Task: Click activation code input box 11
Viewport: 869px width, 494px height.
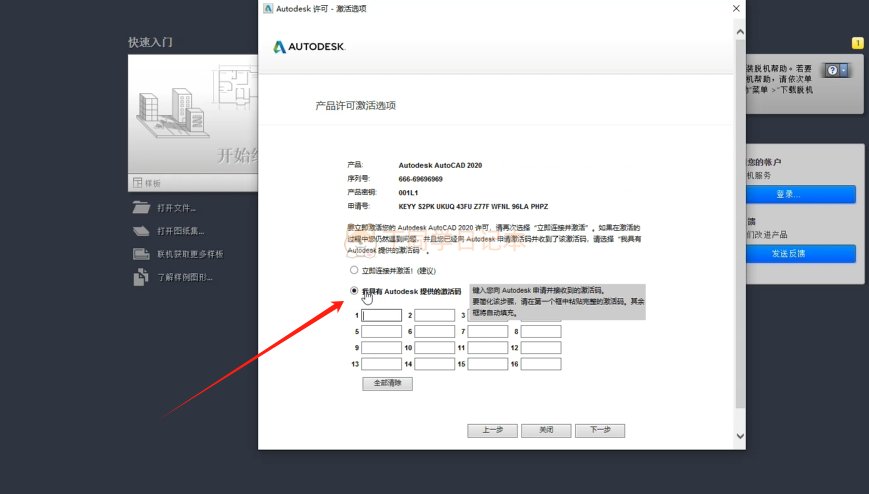Action: click(x=488, y=348)
